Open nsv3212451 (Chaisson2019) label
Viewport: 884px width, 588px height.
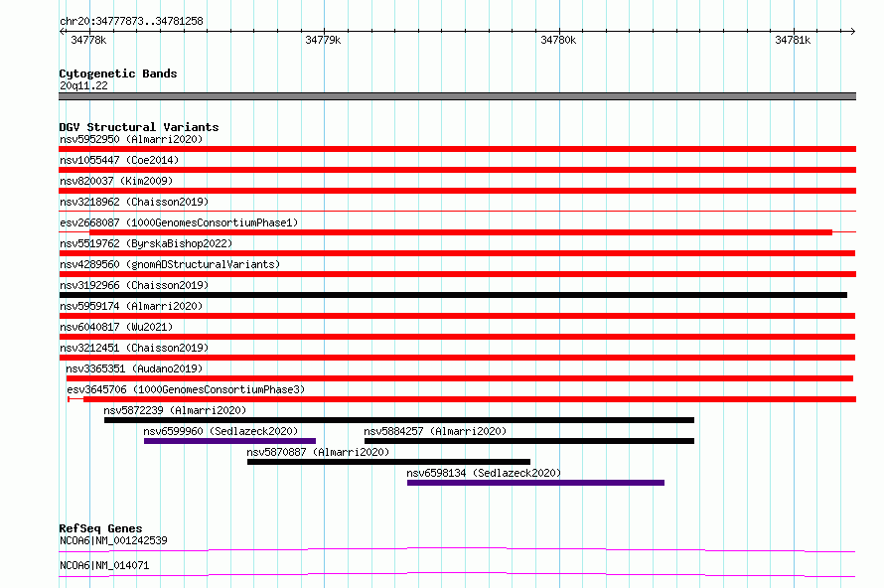point(134,348)
